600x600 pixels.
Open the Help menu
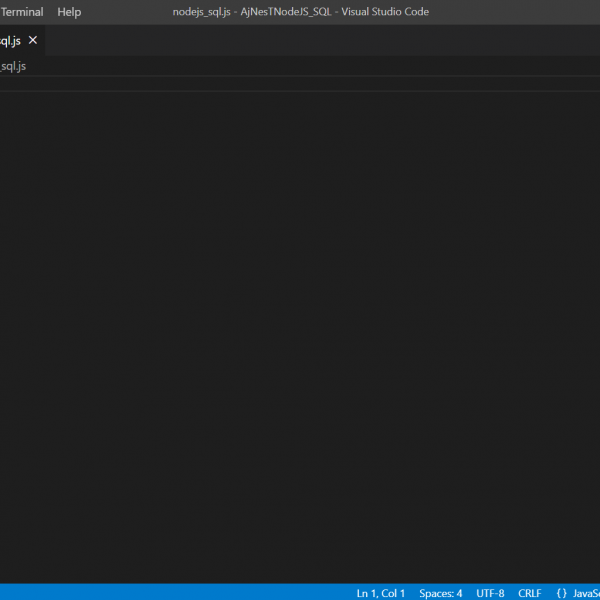pyautogui.click(x=69, y=12)
